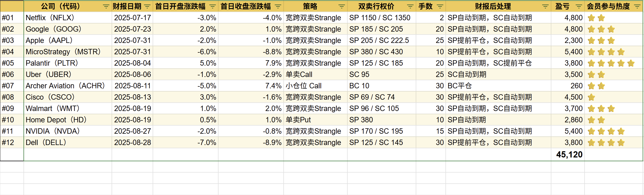644x195 pixels.
Task: Click the 财报后处理 column filter icon
Action: coord(545,6)
